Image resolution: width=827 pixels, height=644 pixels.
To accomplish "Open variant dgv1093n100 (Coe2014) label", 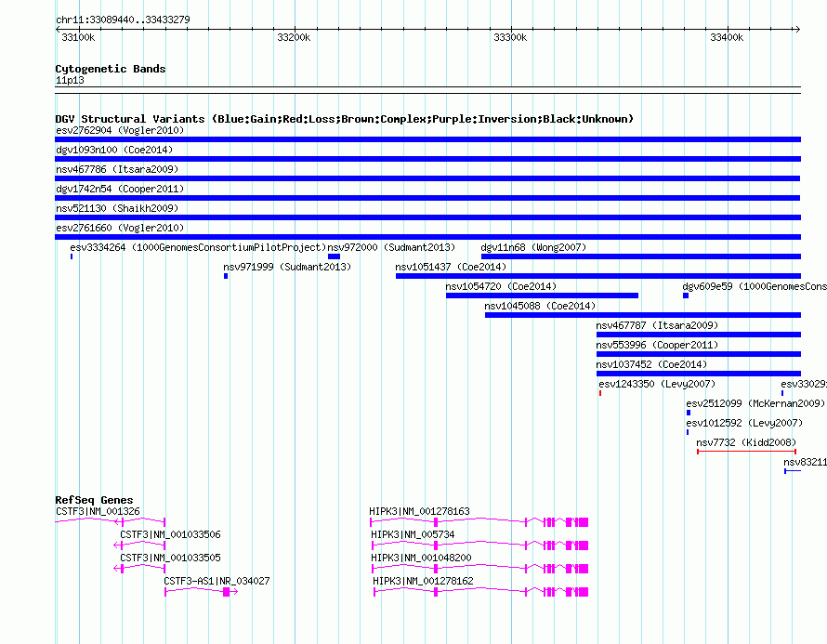I will coord(114,150).
